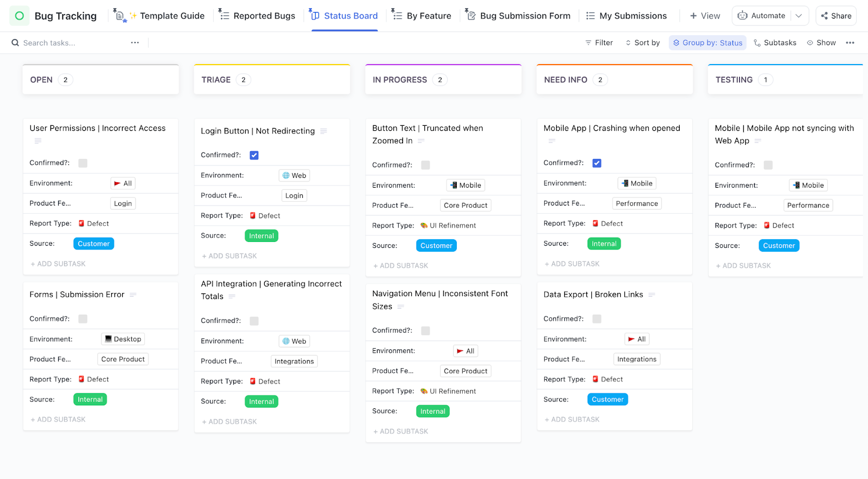
Task: Click the Show eye icon
Action: pyautogui.click(x=810, y=43)
